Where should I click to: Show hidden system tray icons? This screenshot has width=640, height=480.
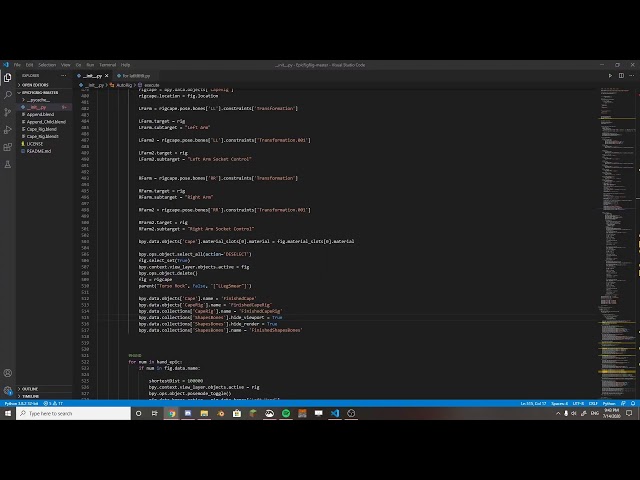[558, 413]
